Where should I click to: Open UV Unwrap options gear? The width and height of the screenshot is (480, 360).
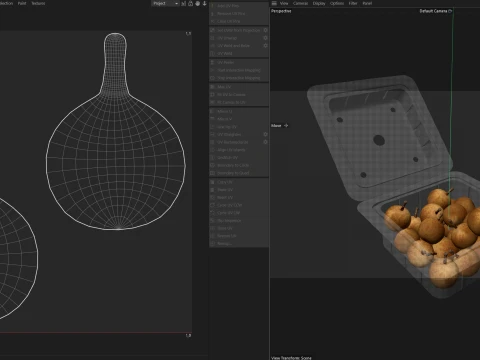[x=265, y=38]
